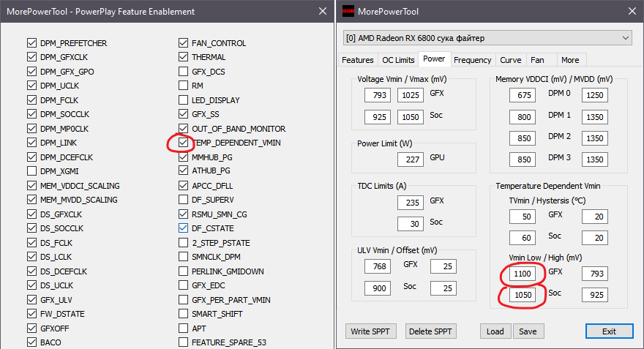This screenshot has width=644, height=349.
Task: Toggle the DPM_GFX_GPO checkbox
Action: pyautogui.click(x=31, y=72)
